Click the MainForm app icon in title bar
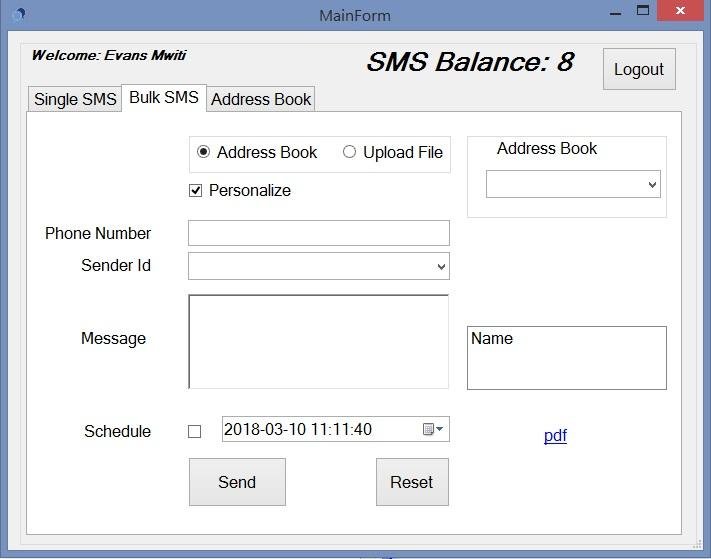This screenshot has height=559, width=711. click(x=18, y=15)
